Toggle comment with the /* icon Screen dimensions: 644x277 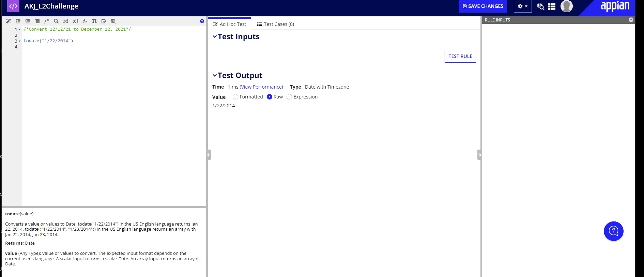[x=47, y=21]
